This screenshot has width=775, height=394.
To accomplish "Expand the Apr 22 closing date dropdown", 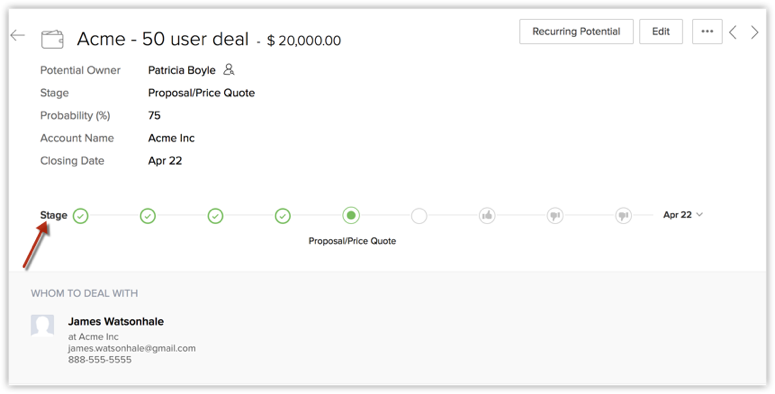I will pos(683,215).
